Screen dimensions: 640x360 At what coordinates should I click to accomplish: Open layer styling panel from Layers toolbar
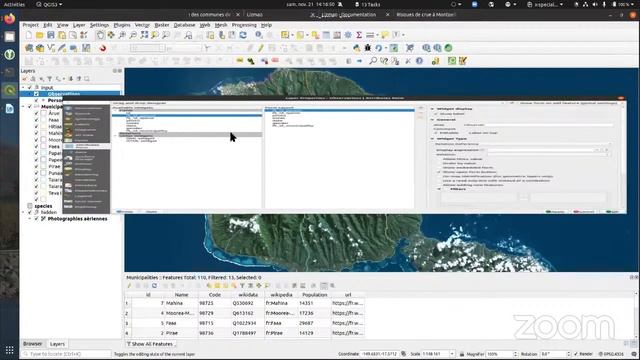pyautogui.click(x=25, y=79)
